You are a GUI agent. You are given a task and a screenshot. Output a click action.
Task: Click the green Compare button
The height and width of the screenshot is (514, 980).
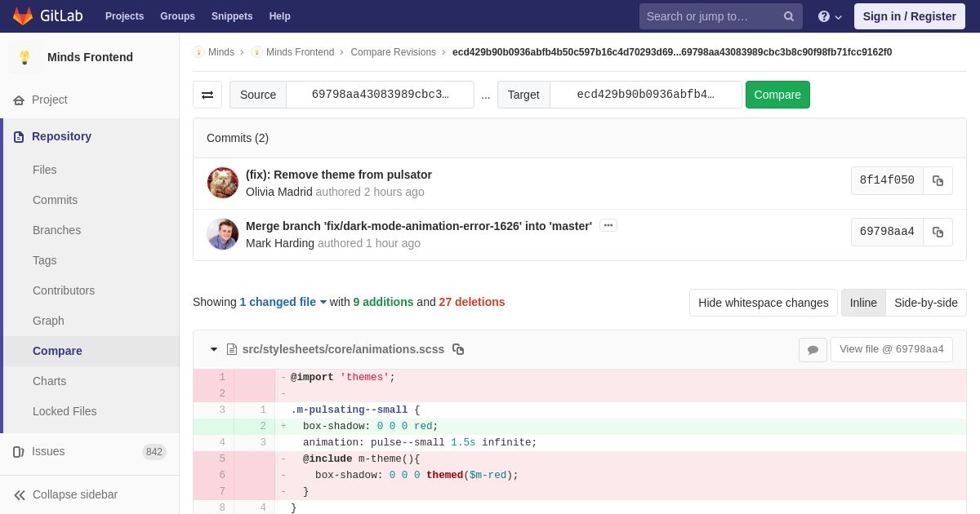pyautogui.click(x=777, y=95)
